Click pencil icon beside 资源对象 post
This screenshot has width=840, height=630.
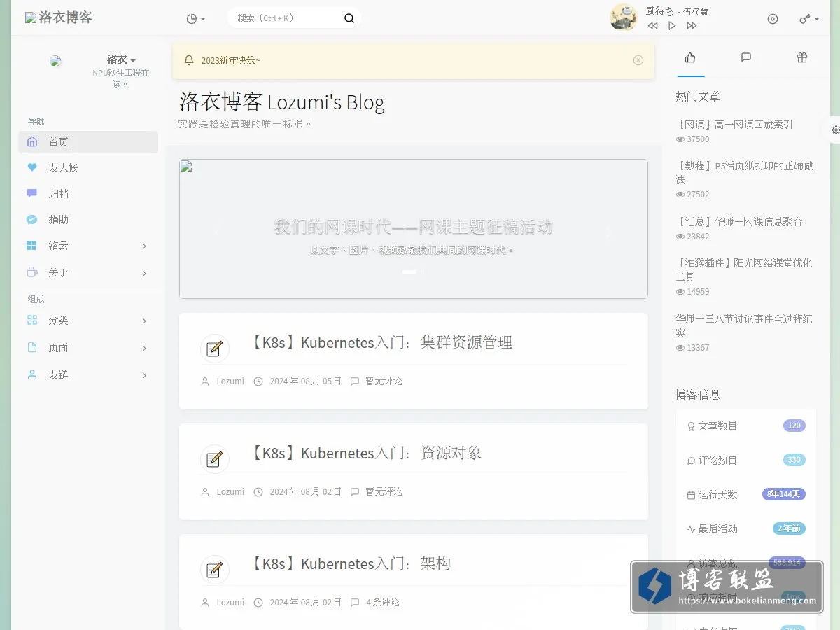pos(215,459)
